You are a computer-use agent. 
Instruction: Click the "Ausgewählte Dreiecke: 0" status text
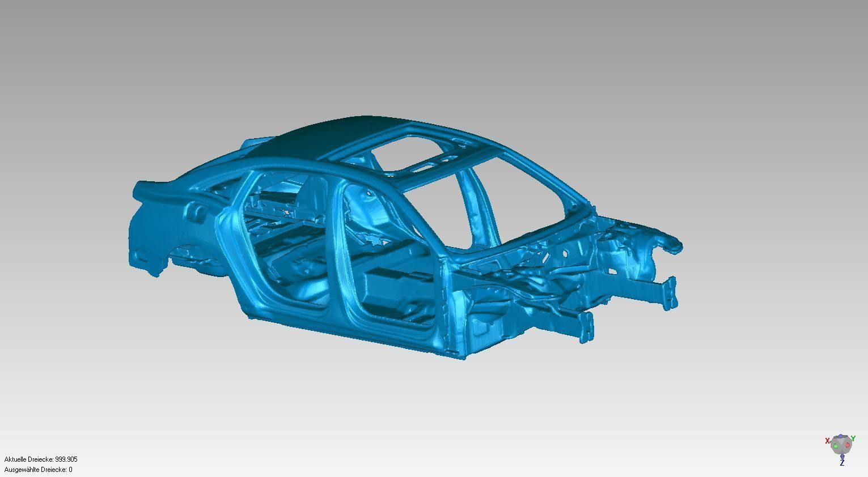tap(39, 470)
